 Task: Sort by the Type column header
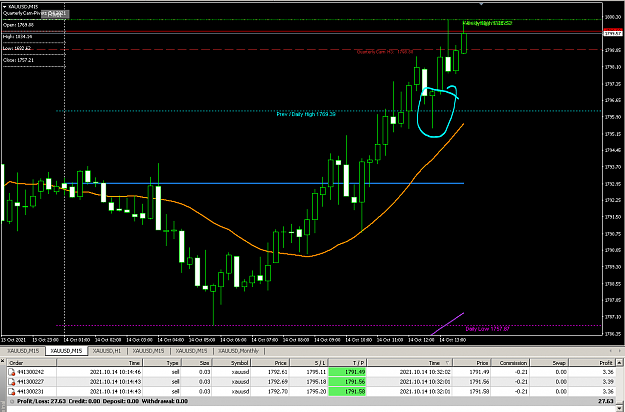163,363
